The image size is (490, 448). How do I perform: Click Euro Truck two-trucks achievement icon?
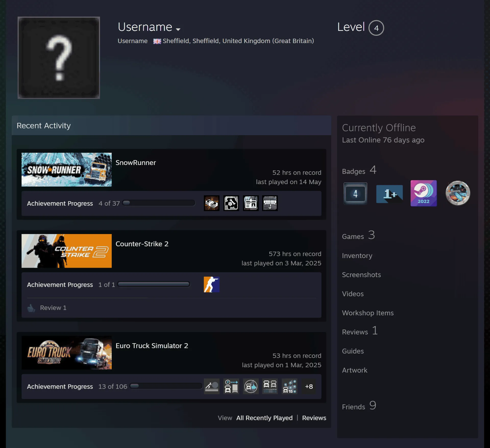[x=270, y=386]
